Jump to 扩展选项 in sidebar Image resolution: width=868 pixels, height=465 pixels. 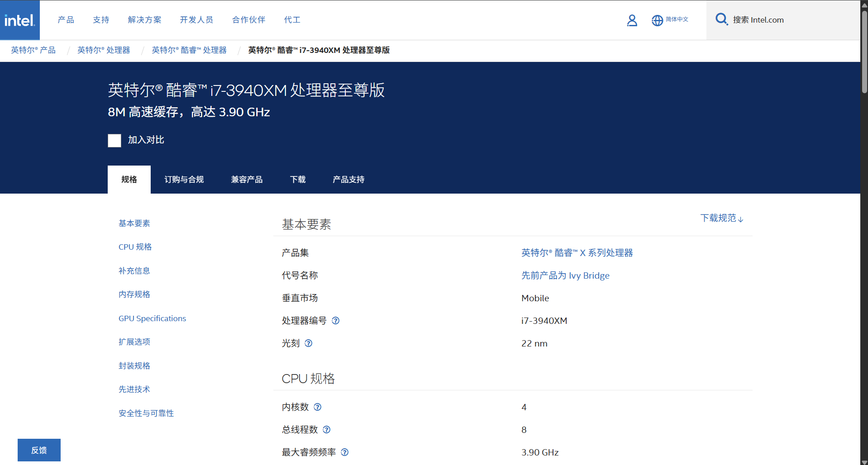click(x=134, y=342)
